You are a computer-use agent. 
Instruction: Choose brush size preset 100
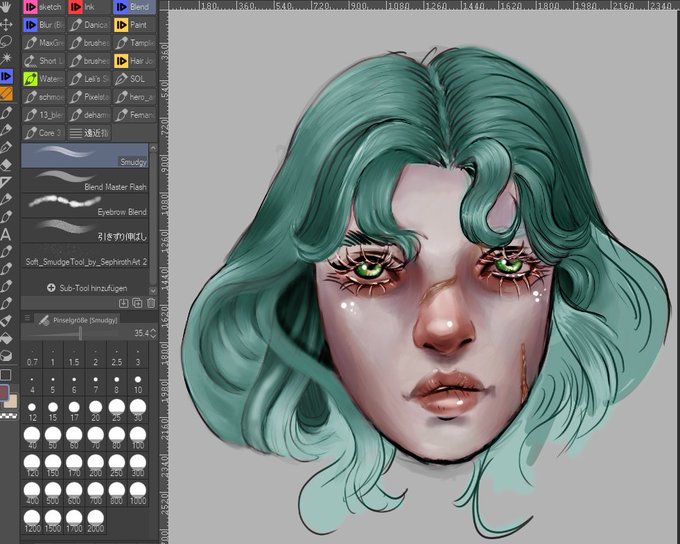coord(138,438)
